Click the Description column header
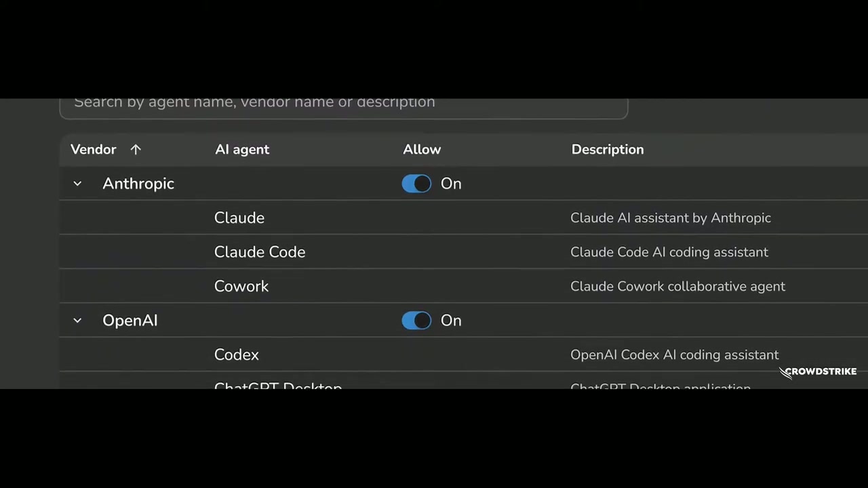 [x=608, y=150]
